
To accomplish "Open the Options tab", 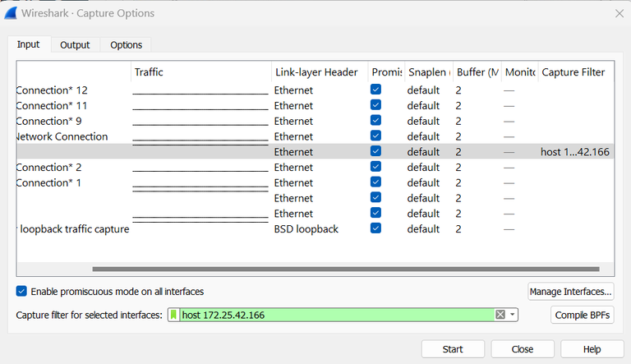I will 126,45.
